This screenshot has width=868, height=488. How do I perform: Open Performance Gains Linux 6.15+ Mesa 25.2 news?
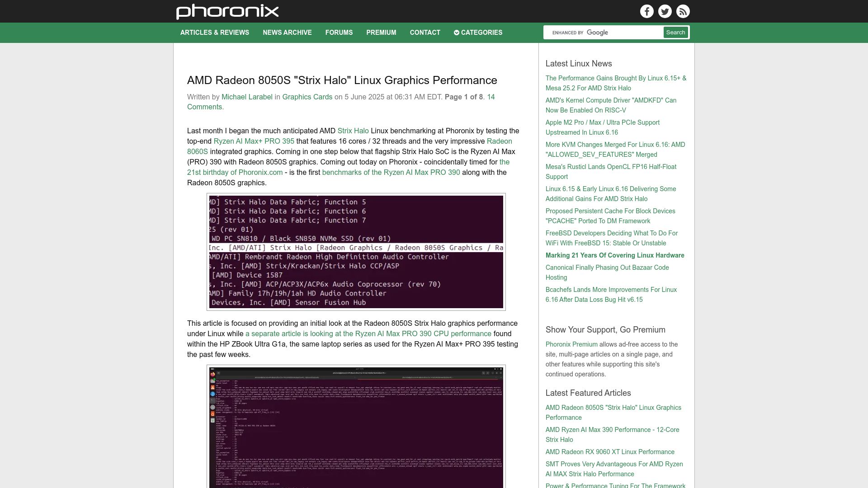(616, 83)
